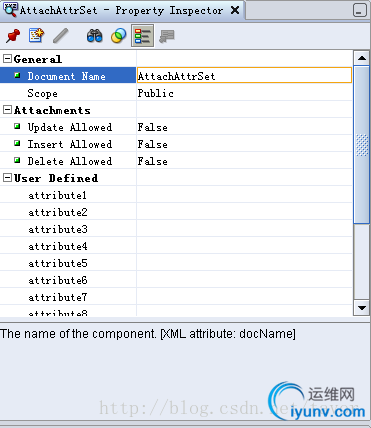
Task: Click the Update Allowed False value
Action: (x=153, y=127)
